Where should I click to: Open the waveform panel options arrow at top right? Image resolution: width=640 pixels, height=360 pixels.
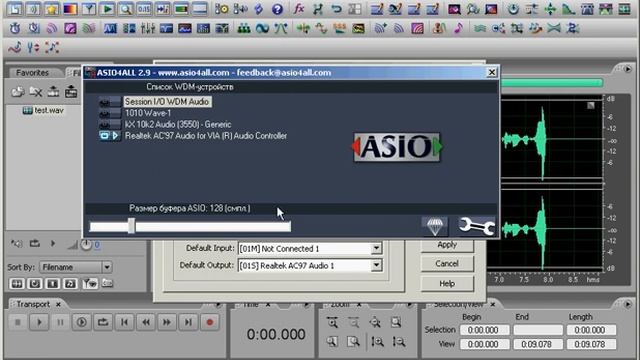(627, 69)
